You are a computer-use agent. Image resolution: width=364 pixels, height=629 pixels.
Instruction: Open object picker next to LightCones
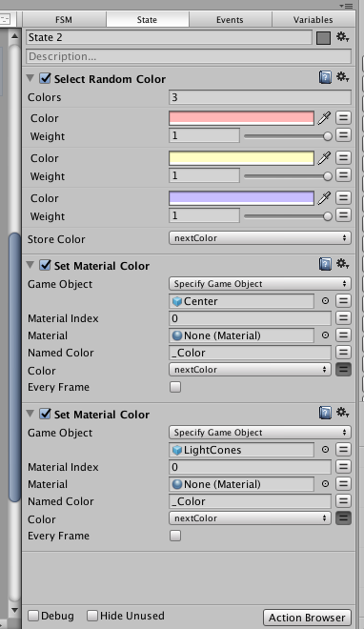click(x=325, y=449)
